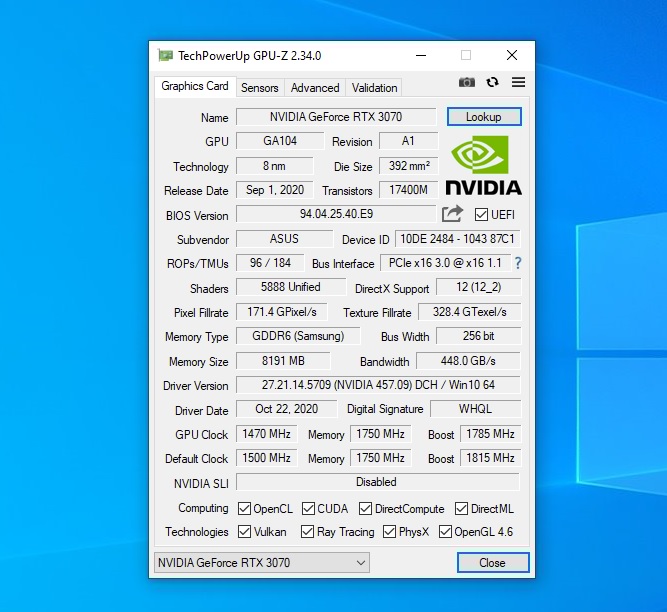667x612 pixels.
Task: Toggle the Ray Tracing checkbox
Action: 308,532
